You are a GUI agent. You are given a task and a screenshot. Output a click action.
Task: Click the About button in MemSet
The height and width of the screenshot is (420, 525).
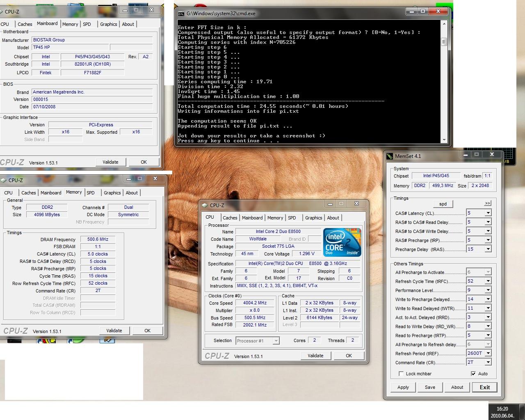tap(457, 387)
